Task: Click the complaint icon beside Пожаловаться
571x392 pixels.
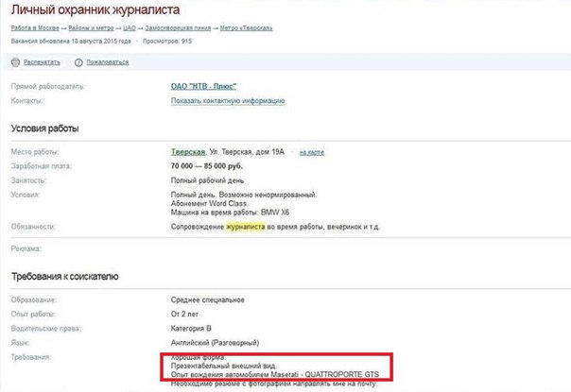Action: 77,62
